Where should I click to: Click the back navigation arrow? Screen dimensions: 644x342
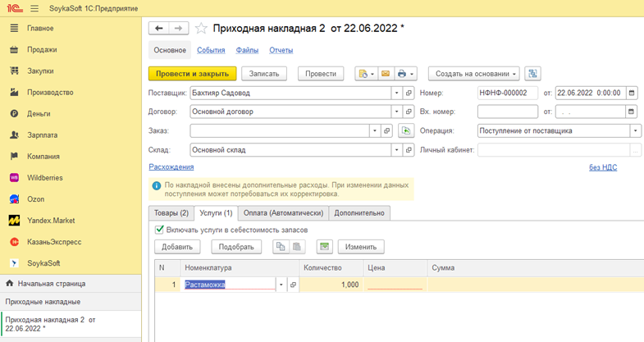click(159, 29)
